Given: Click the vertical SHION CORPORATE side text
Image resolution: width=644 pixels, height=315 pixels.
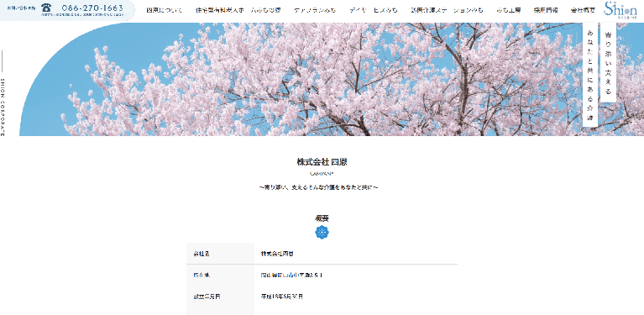Looking at the screenshot, I should [x=3, y=107].
